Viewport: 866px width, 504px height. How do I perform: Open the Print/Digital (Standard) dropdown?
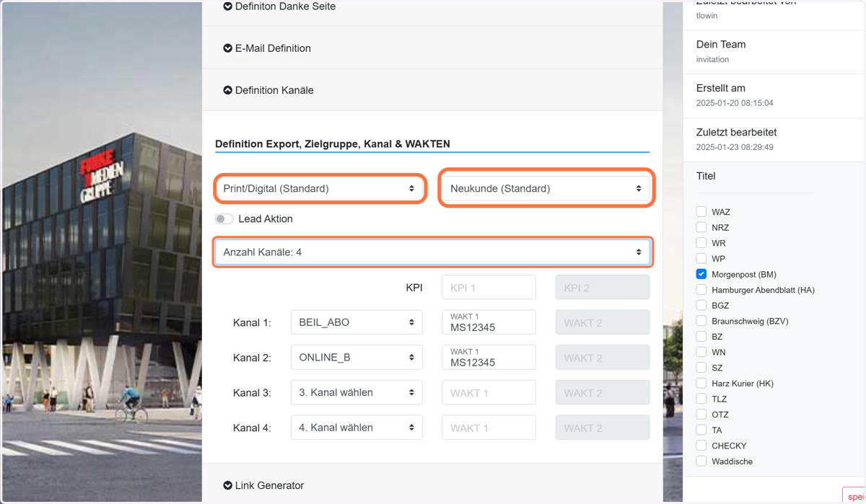[319, 188]
